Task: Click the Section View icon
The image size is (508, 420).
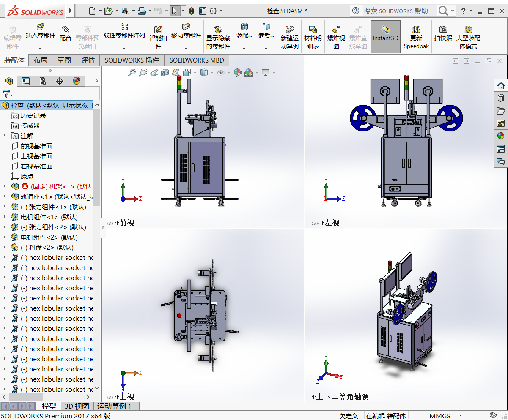Action: [165, 73]
